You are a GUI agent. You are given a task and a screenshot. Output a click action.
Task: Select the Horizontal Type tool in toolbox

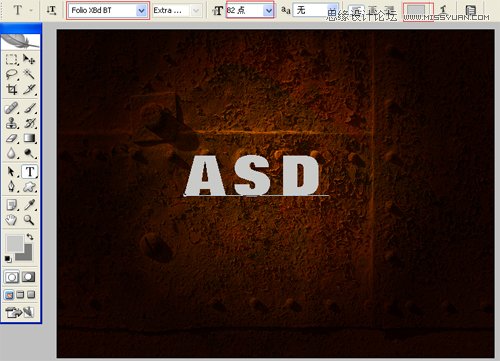tap(30, 172)
